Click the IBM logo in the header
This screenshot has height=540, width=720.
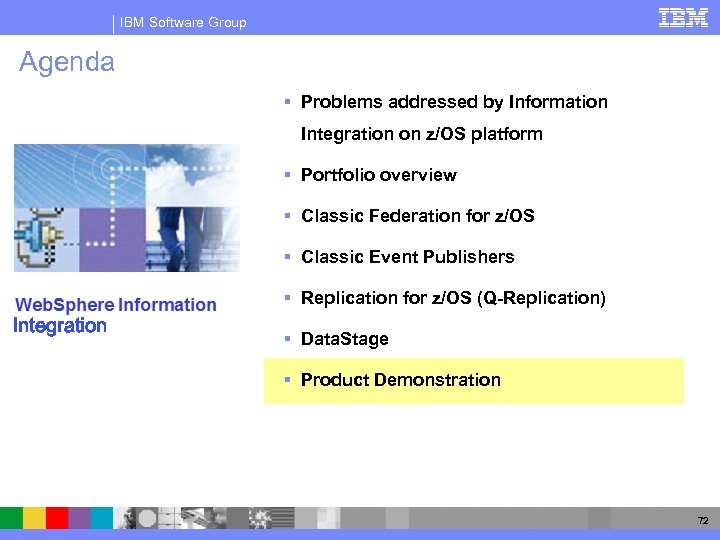tap(683, 18)
